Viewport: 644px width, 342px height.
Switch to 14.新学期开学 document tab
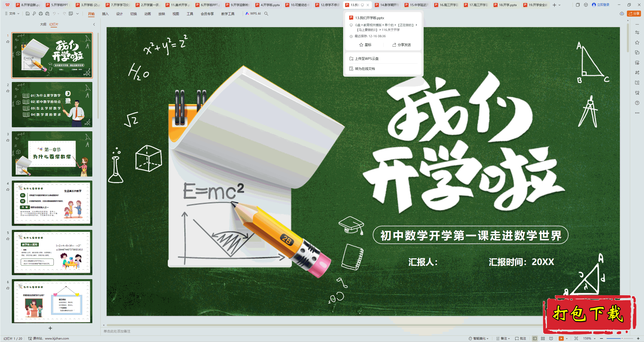pos(387,5)
